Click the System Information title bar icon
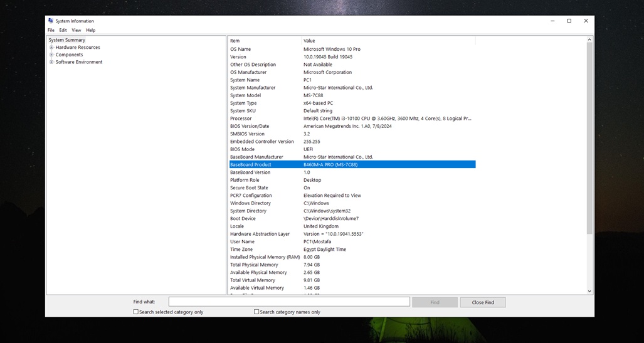 (51, 21)
